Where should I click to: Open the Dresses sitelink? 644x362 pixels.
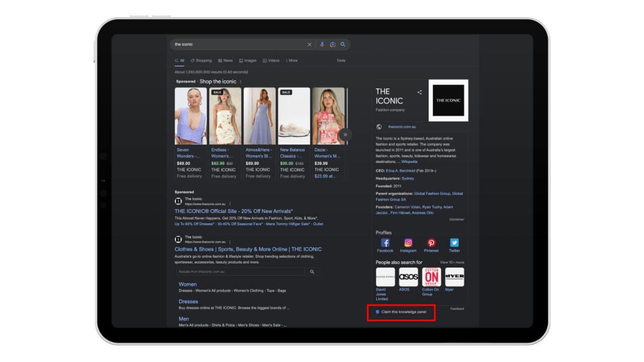(188, 302)
